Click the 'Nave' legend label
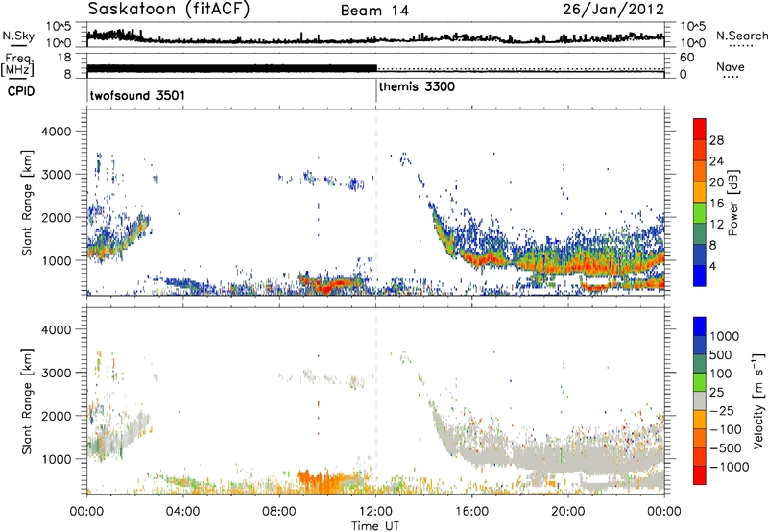This screenshot has width=768, height=532. (x=731, y=66)
